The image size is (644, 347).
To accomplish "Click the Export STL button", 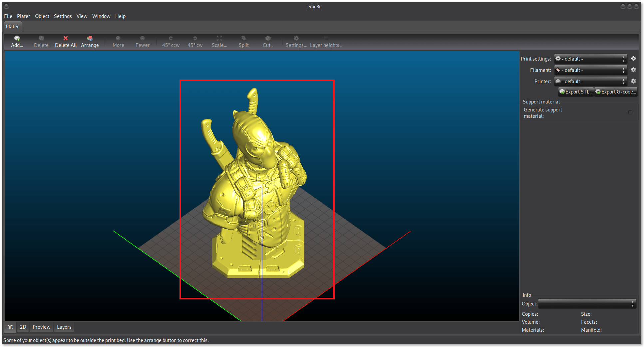I will tap(576, 92).
